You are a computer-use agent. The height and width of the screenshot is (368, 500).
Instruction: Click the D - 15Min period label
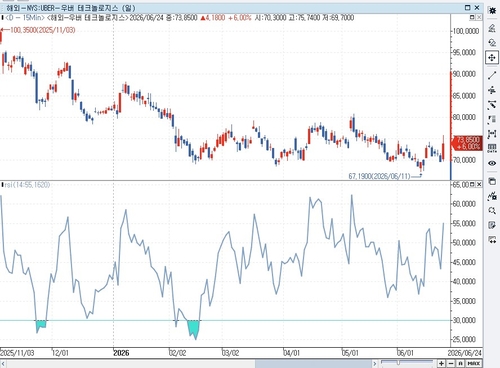coord(25,17)
